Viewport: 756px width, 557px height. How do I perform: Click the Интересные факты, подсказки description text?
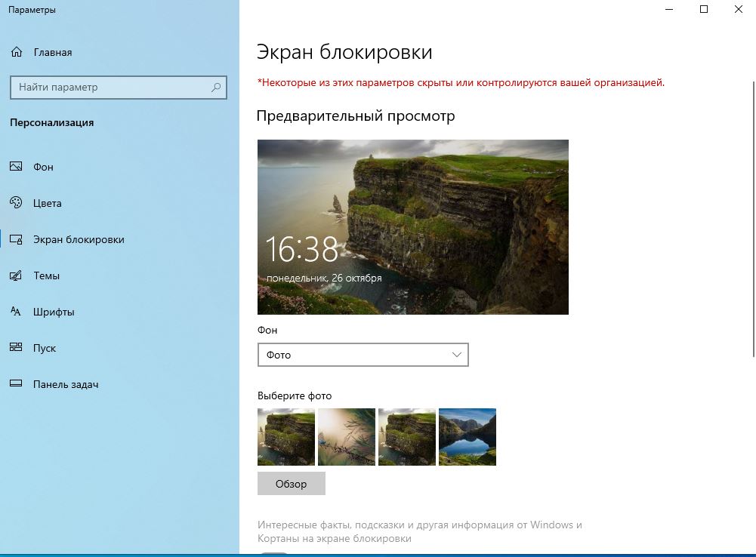[x=419, y=531]
